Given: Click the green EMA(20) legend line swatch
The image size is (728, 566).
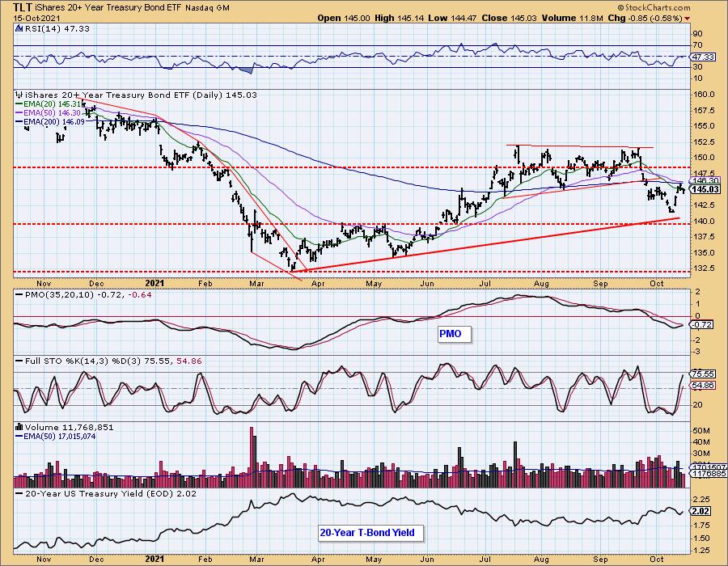Looking at the screenshot, I should coord(19,104).
